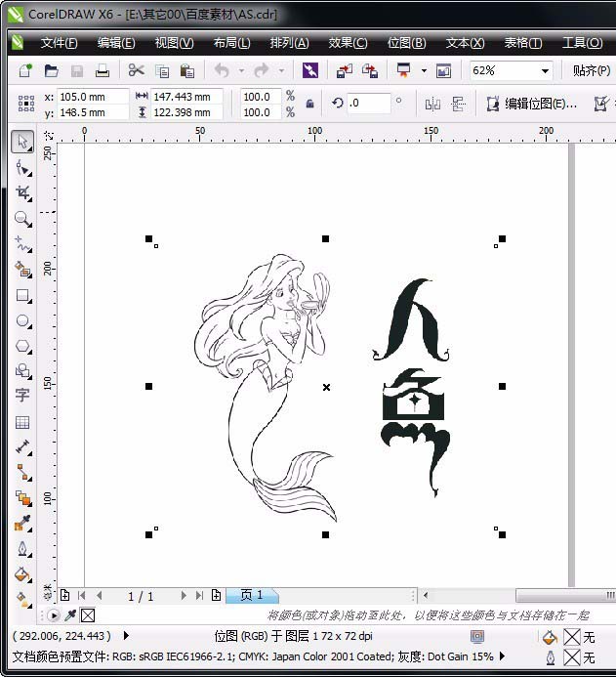This screenshot has height=677, width=616.
Task: Click the 编辑位图(E)... button
Action: (x=531, y=104)
